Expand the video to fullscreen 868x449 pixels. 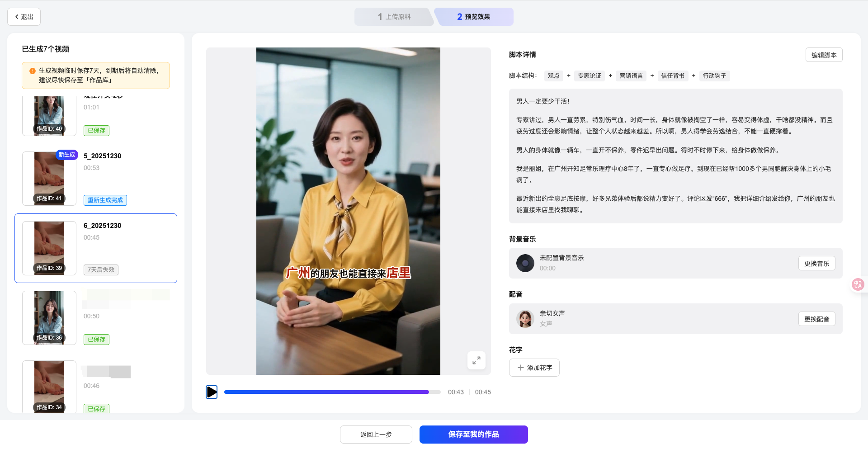pos(476,360)
